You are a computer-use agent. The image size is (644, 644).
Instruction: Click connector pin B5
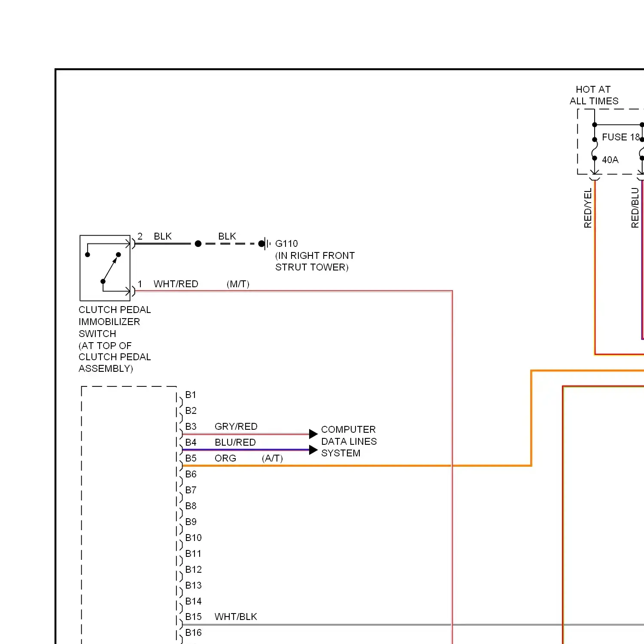pyautogui.click(x=191, y=458)
